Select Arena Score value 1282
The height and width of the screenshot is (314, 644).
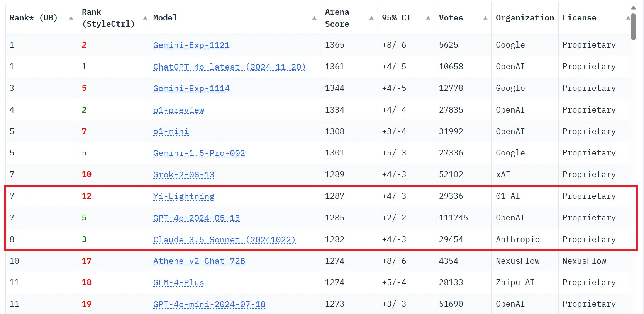(x=335, y=239)
